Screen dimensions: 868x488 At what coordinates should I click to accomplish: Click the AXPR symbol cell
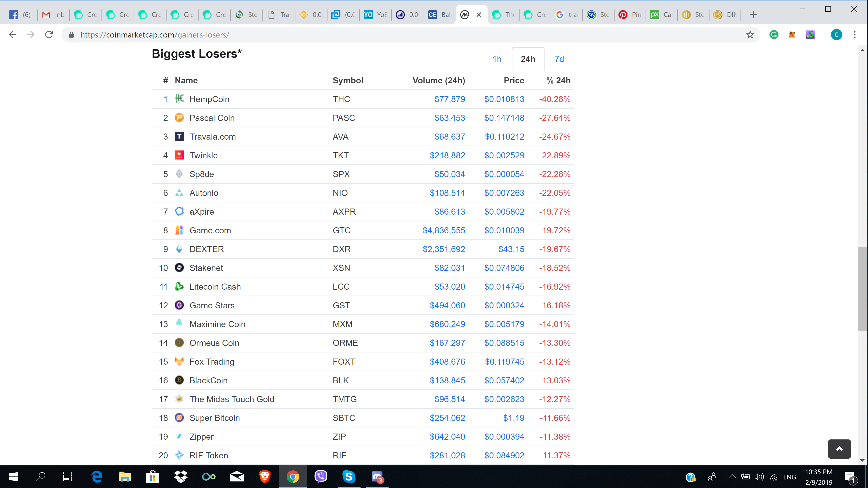[x=344, y=211]
